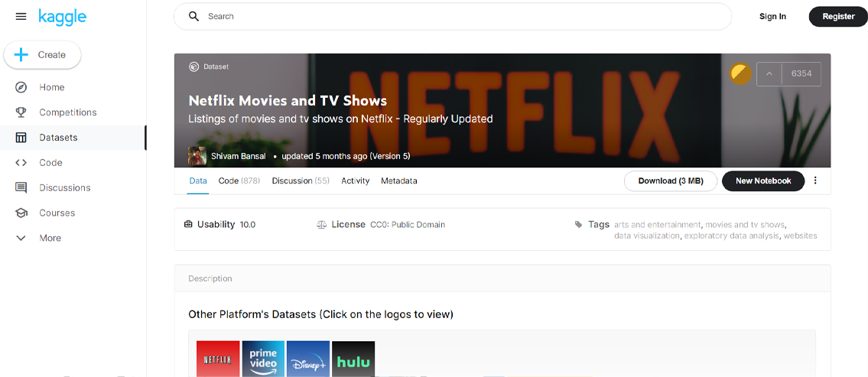Switch to the Code (878) tab

(x=239, y=181)
